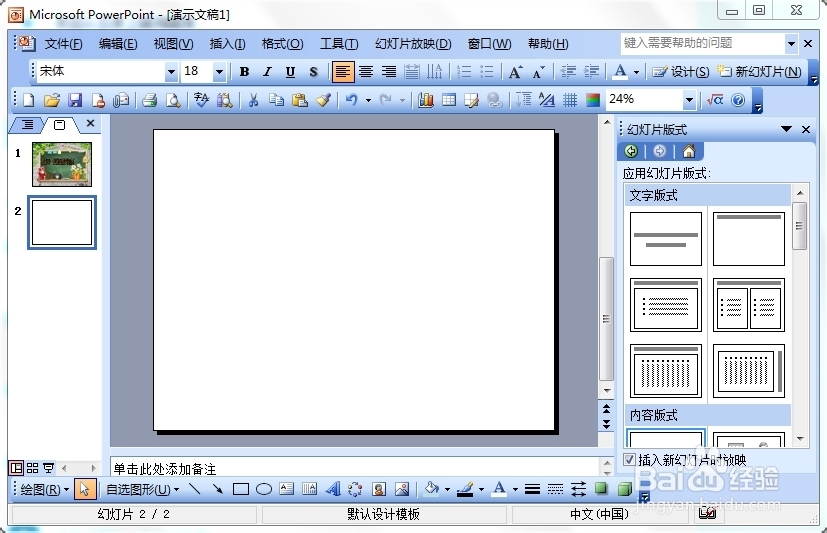The height and width of the screenshot is (533, 827).
Task: Insert clip art from the drawing toolbar
Action: pos(379,489)
